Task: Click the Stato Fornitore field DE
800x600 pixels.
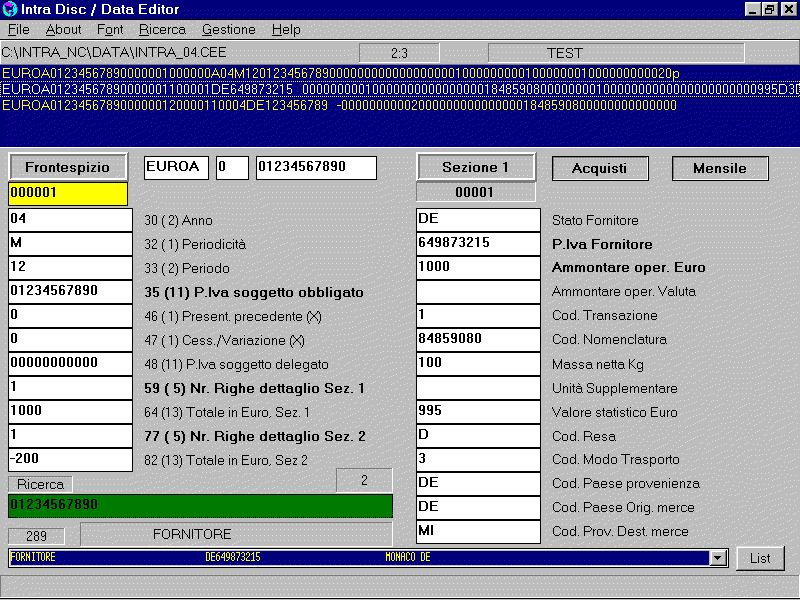Action: pos(478,219)
